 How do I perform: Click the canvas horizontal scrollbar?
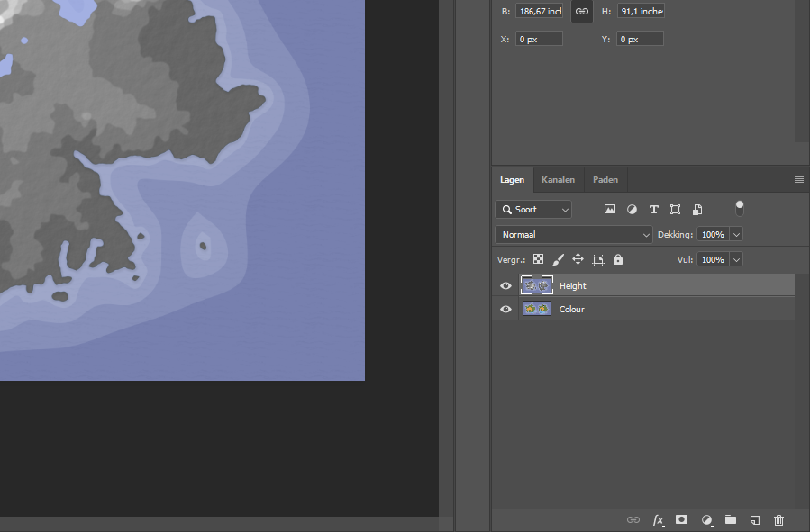click(x=219, y=524)
